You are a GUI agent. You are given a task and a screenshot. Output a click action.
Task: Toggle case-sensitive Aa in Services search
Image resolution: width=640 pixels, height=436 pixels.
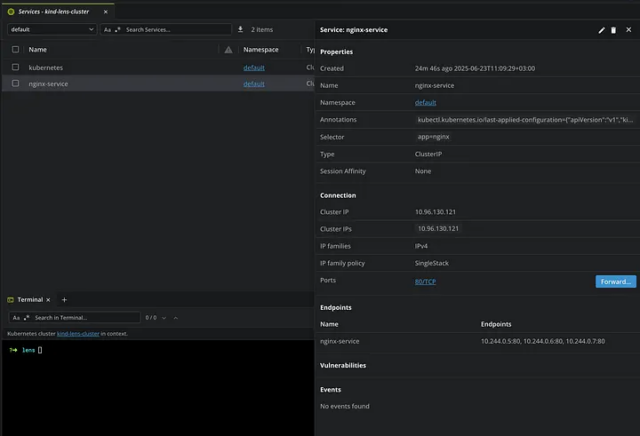click(108, 30)
